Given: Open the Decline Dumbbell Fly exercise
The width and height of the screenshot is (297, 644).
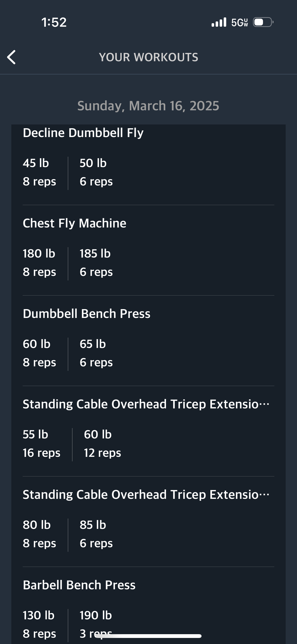Looking at the screenshot, I should coord(83,133).
